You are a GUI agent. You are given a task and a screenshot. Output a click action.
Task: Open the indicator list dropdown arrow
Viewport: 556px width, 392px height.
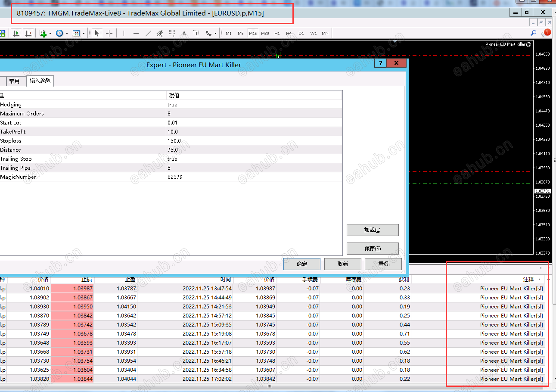coord(50,33)
